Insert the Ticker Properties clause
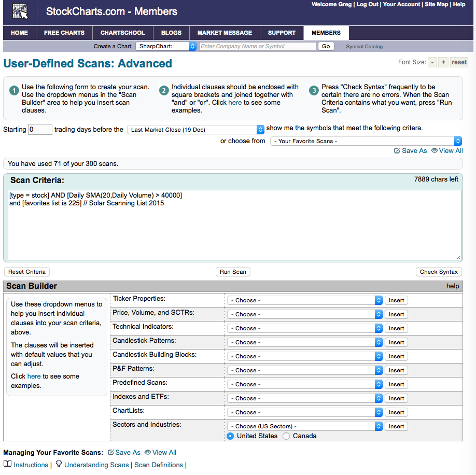 click(396, 300)
